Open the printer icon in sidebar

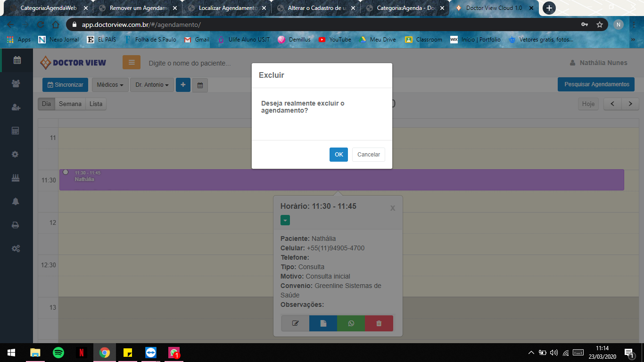(x=16, y=225)
